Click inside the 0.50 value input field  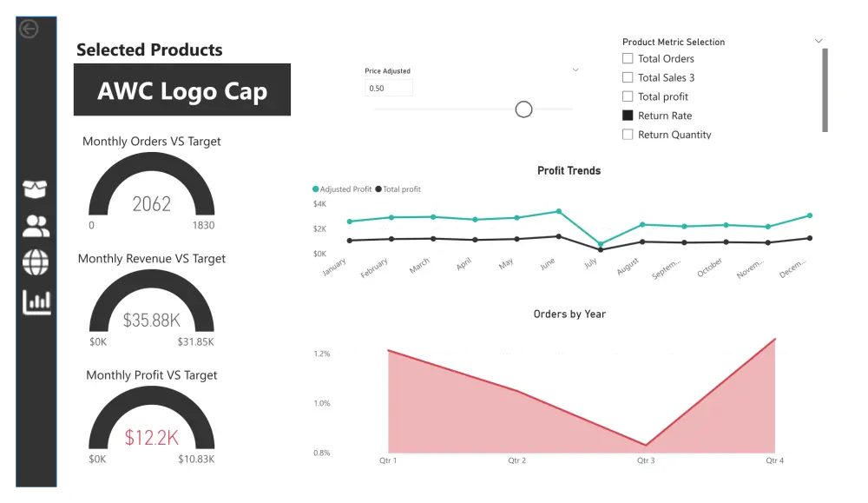pyautogui.click(x=388, y=88)
